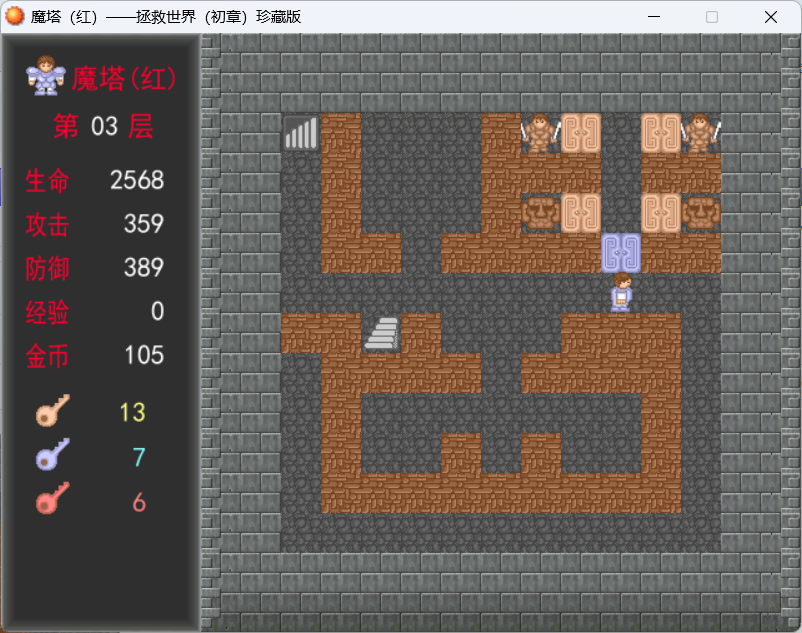
Task: Click yellow door beside right stone head
Action: (x=660, y=213)
